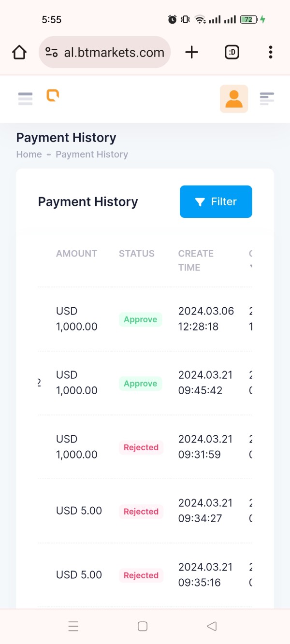Tap the orange site logo
The height and width of the screenshot is (644, 290).
tap(53, 95)
